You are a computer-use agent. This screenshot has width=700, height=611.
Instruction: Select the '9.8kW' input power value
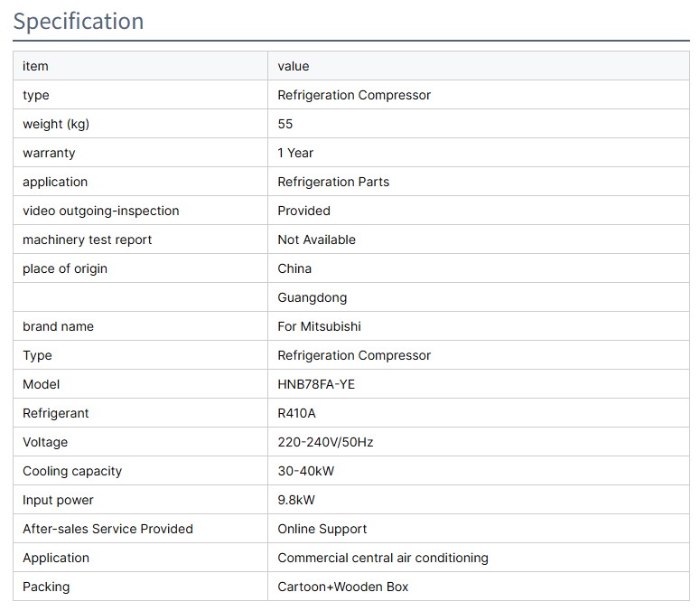[x=296, y=500]
